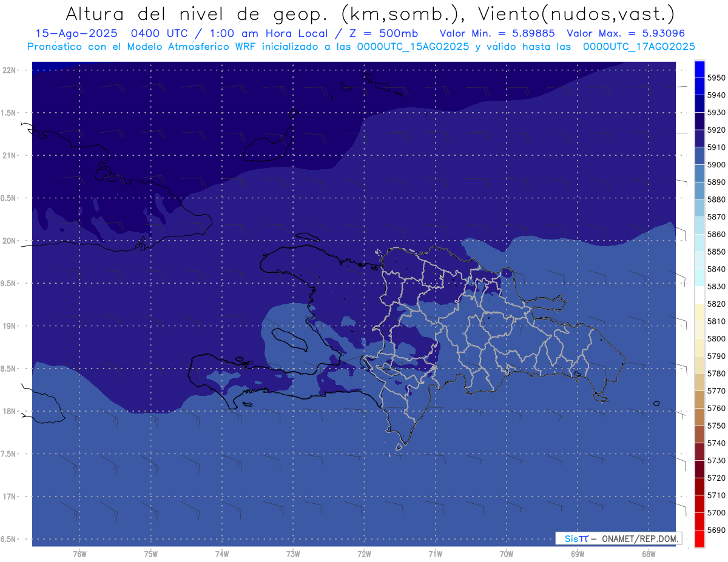
Task: Click the '68W' longitude label
Action: coord(649,554)
